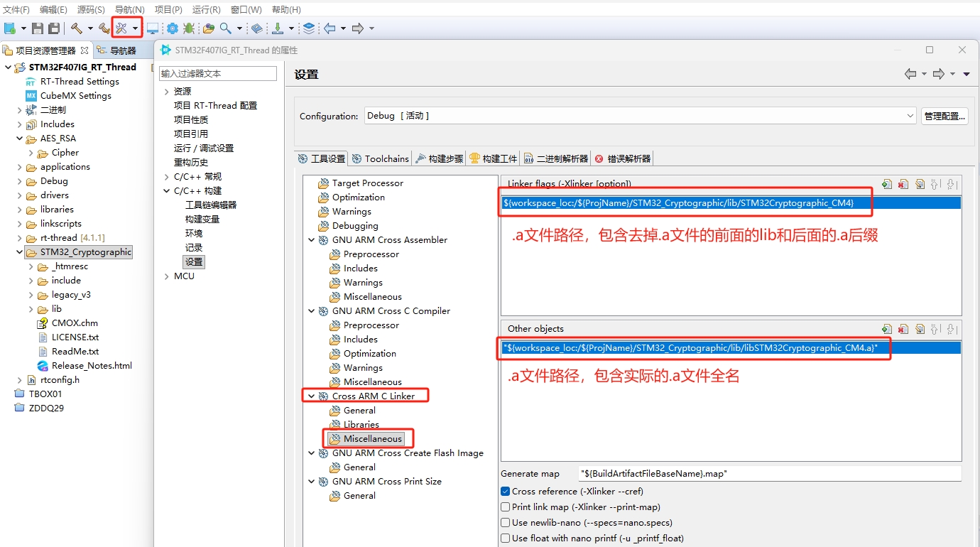Open CubeMX Settings in project explorer
Viewport: 980px width, 547px height.
(x=75, y=96)
